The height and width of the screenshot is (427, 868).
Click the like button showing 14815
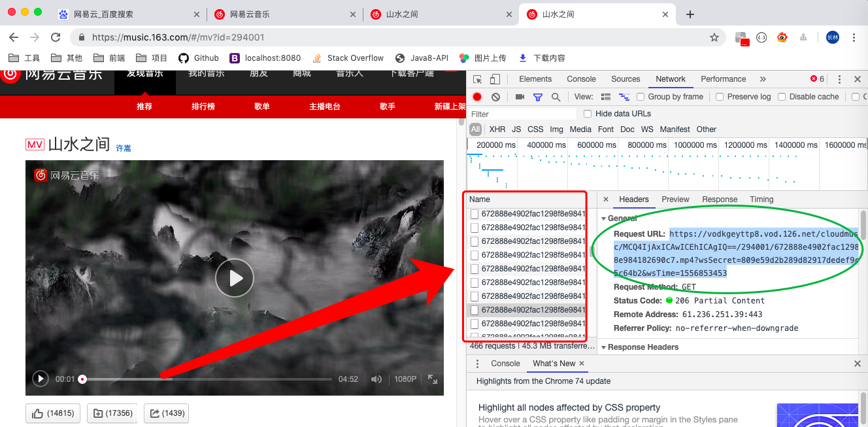53,413
